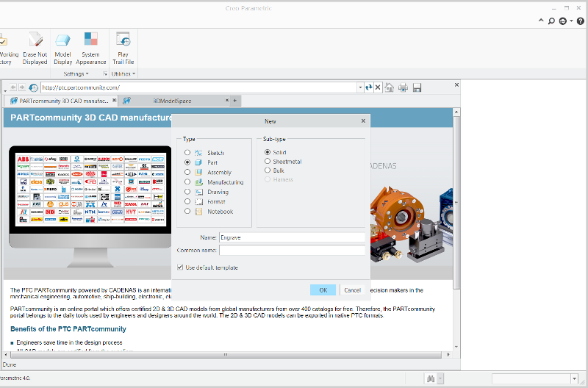Close the New dialog with X
The width and height of the screenshot is (588, 388).
coord(363,121)
